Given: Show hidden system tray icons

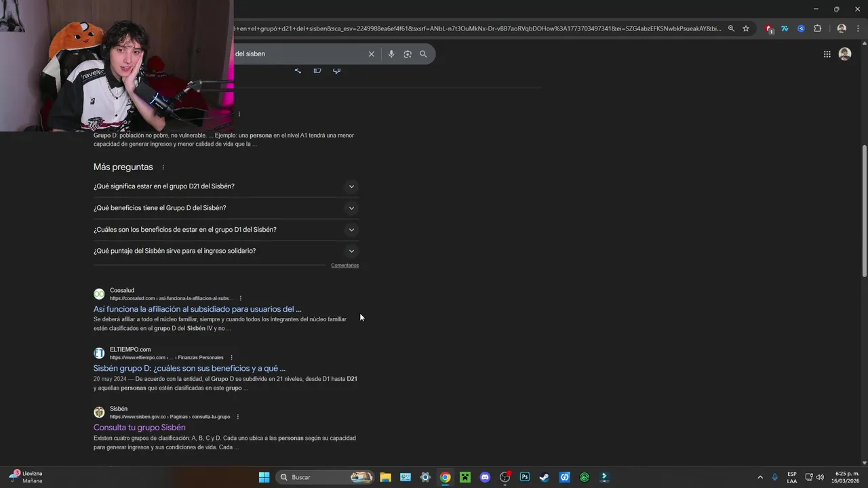Looking at the screenshot, I should (x=760, y=477).
